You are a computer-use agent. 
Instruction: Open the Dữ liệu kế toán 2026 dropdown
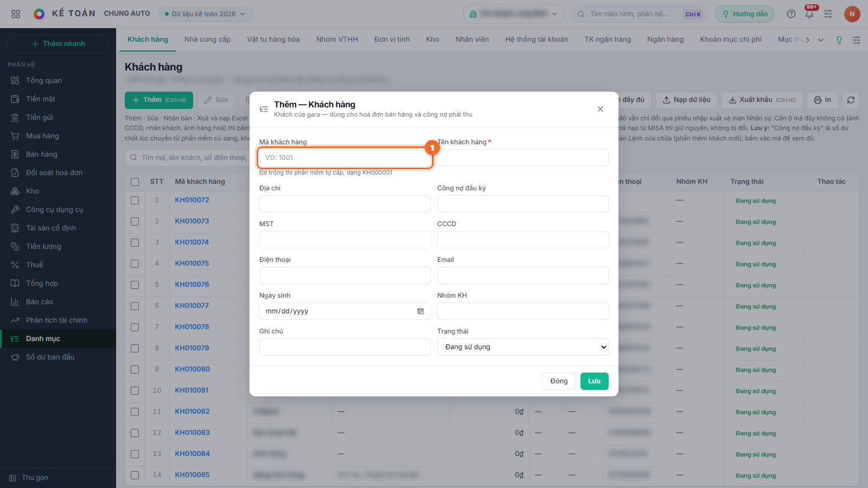tap(205, 14)
